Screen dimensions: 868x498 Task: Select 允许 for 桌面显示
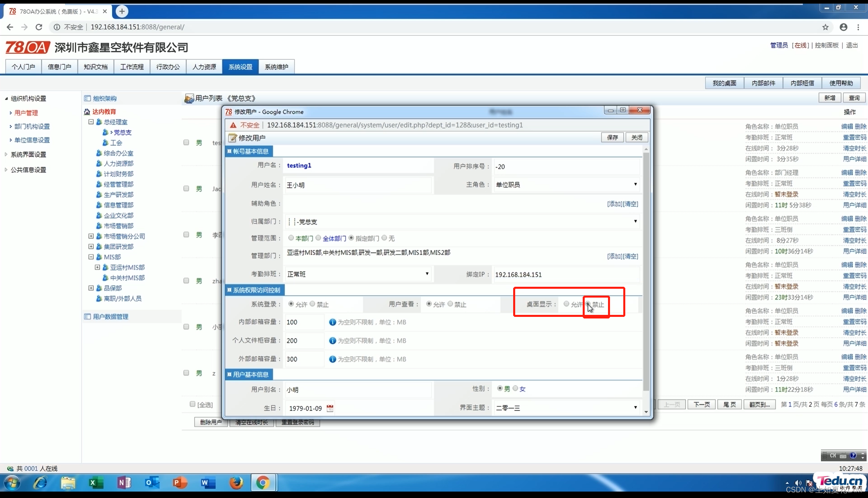pyautogui.click(x=566, y=304)
